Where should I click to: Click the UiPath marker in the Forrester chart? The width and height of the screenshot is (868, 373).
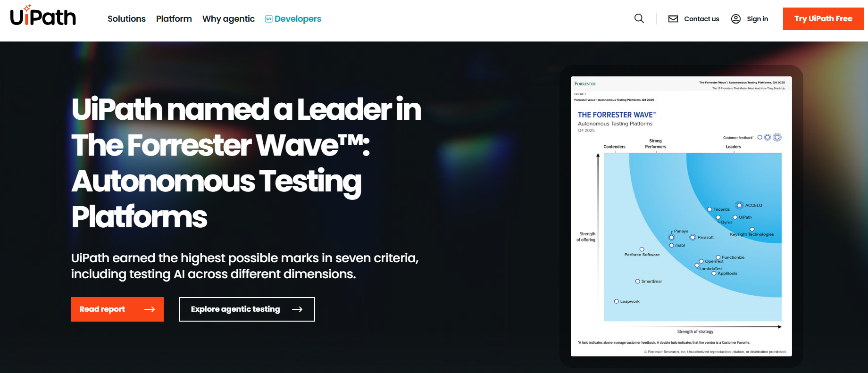click(x=735, y=217)
